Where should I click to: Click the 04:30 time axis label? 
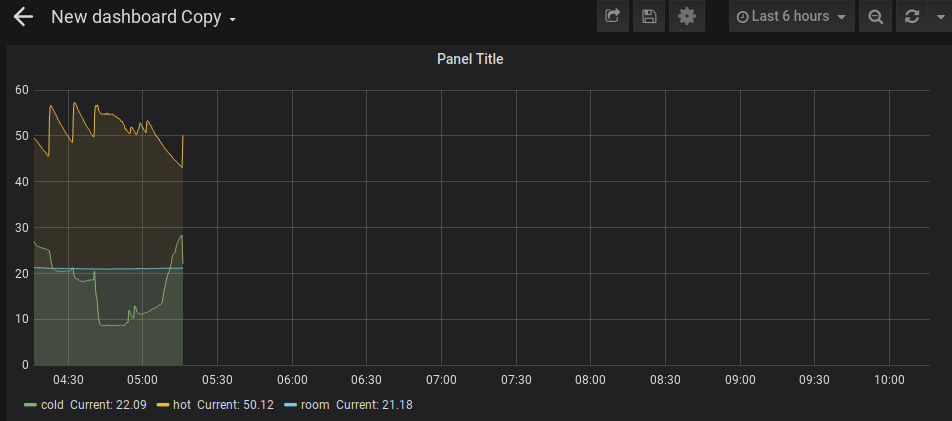point(68,380)
